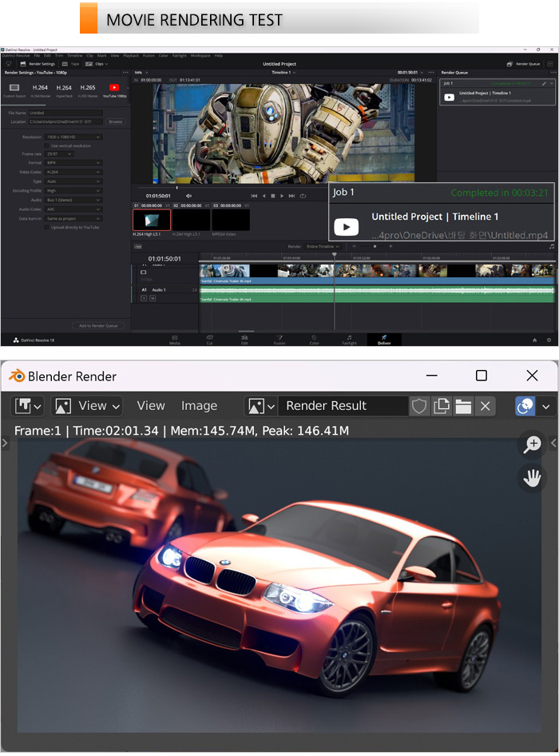Screen dimensions: 559x756
Task: Click viewer stop button
Action: 273,196
